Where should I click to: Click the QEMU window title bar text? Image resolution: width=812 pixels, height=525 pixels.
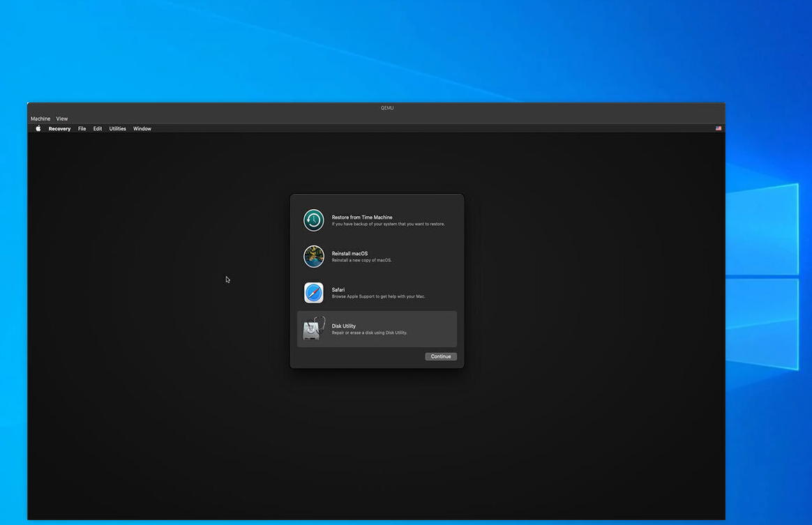[387, 108]
